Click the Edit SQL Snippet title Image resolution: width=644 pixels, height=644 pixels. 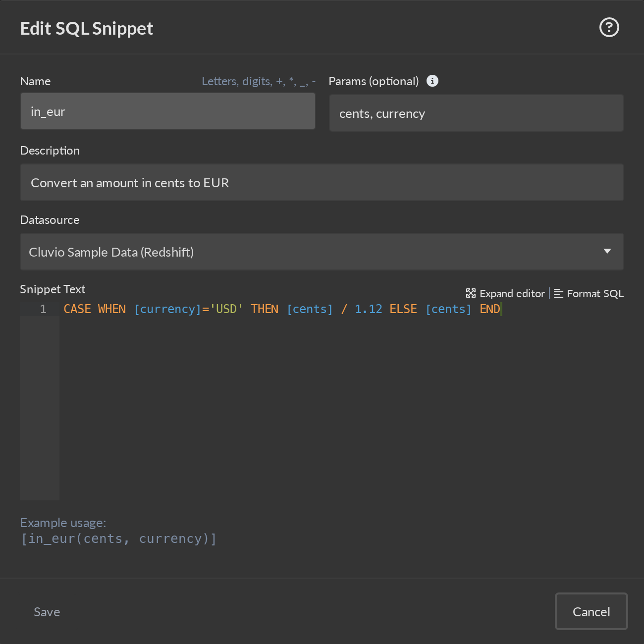tap(87, 28)
